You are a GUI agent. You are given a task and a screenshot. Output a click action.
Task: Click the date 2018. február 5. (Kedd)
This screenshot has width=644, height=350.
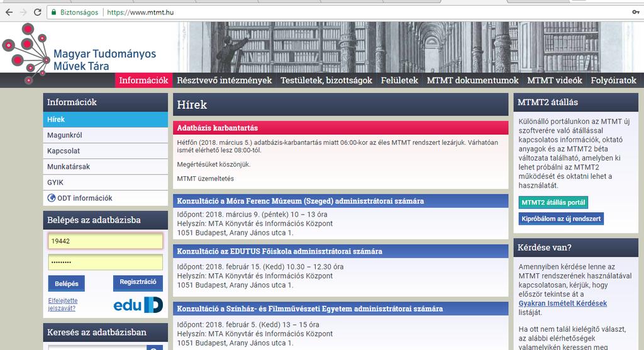[x=242, y=324]
